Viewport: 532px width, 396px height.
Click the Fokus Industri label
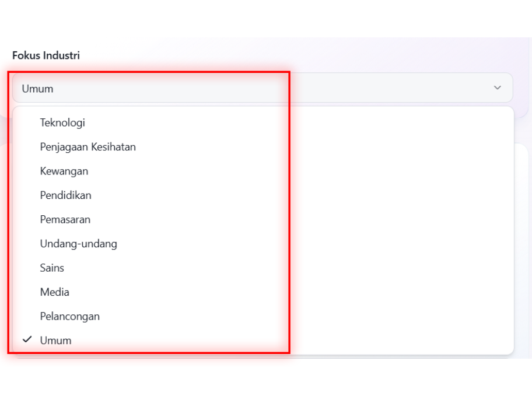(x=46, y=55)
